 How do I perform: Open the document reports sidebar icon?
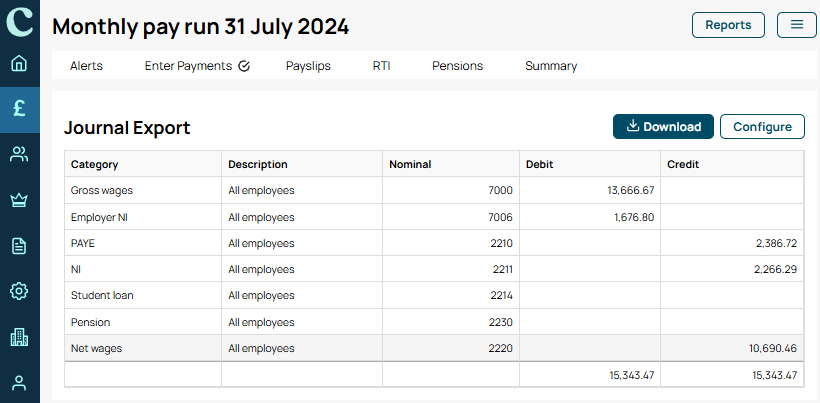pos(19,246)
